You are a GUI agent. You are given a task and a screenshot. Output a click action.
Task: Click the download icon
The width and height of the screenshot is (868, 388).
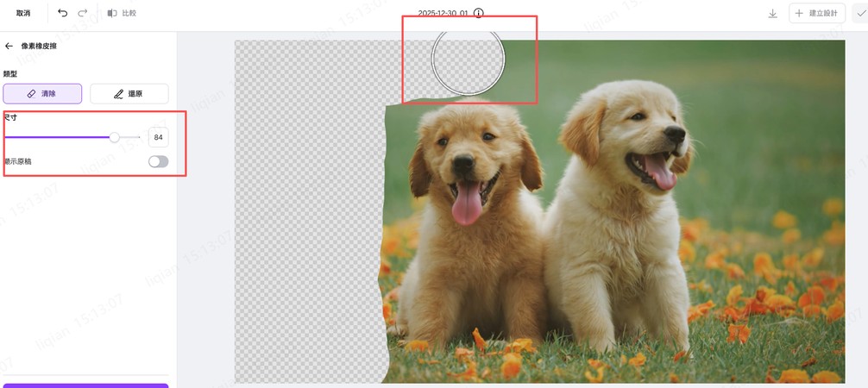coord(773,13)
